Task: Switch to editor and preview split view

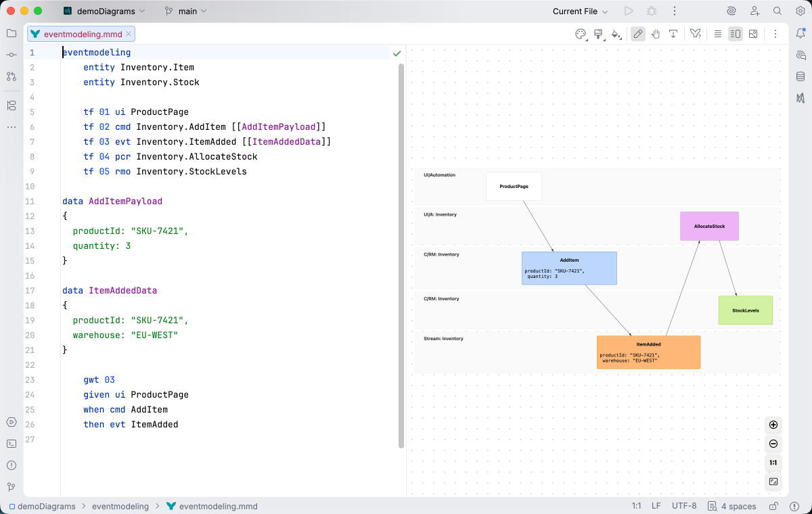Action: (x=736, y=34)
